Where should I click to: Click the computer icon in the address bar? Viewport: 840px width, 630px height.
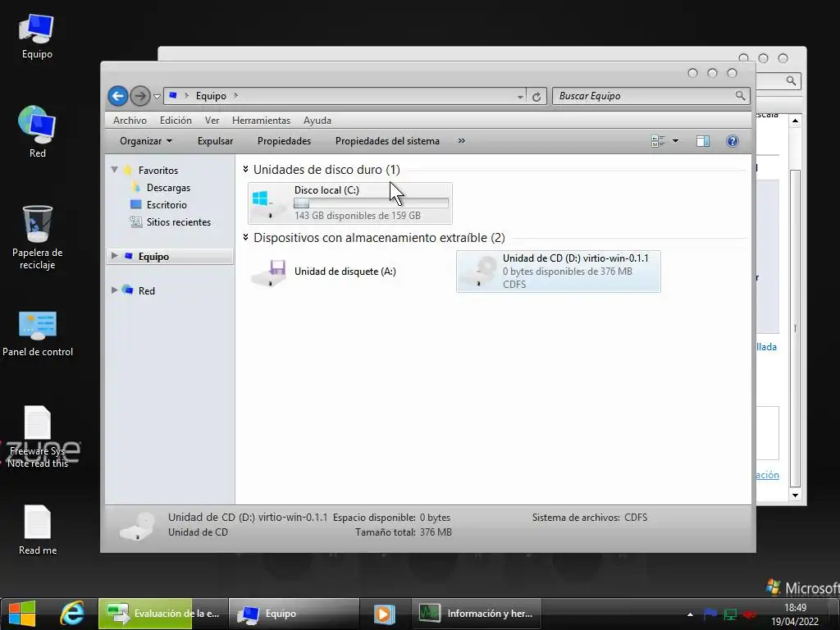[x=172, y=95]
